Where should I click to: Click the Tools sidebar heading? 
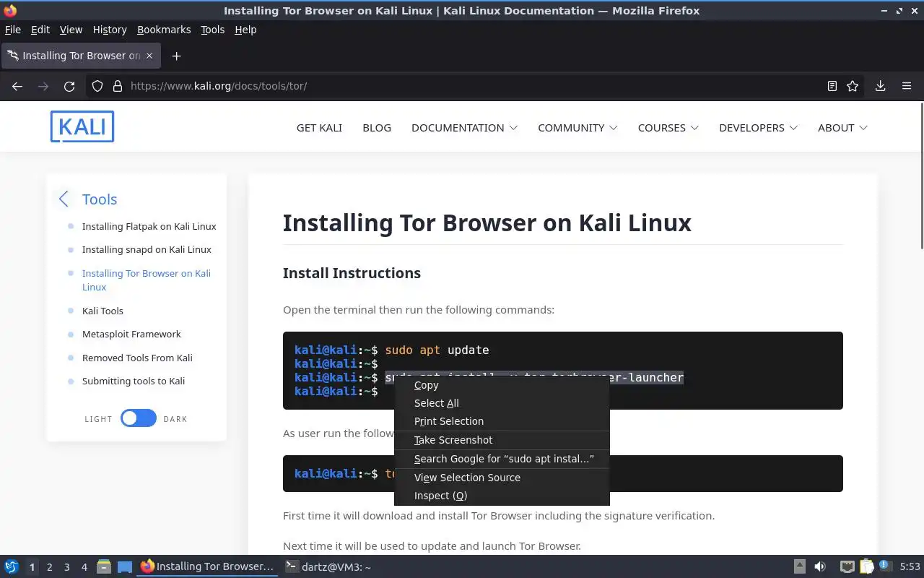click(100, 199)
